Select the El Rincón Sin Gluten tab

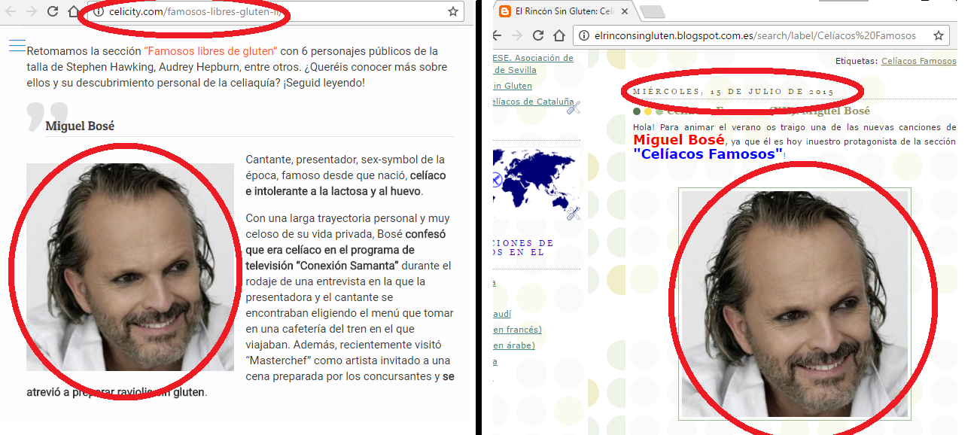point(565,11)
